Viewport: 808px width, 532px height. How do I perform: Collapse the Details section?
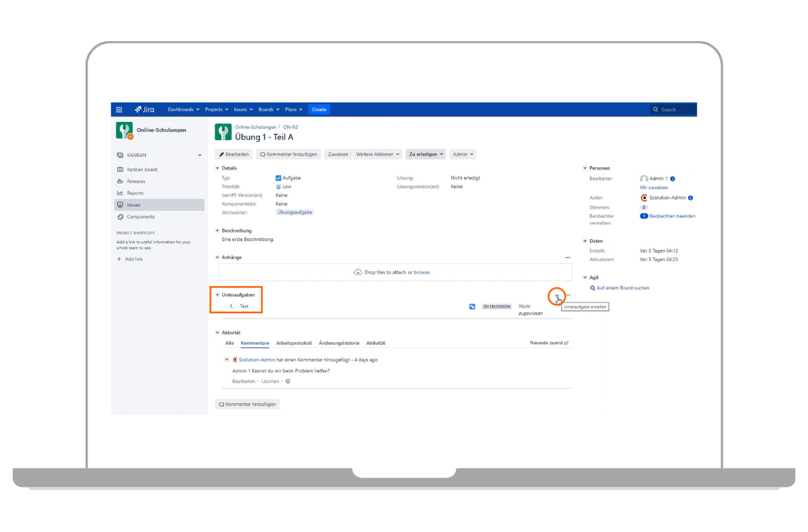coord(217,168)
